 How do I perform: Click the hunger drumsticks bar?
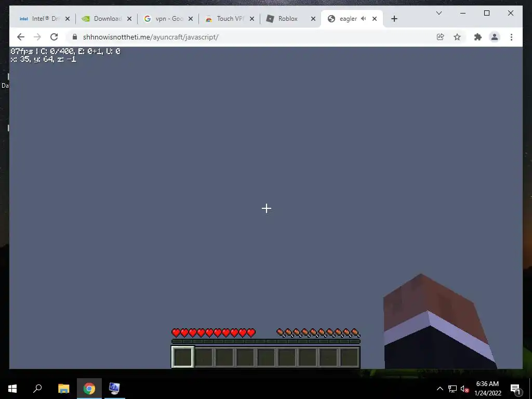318,333
